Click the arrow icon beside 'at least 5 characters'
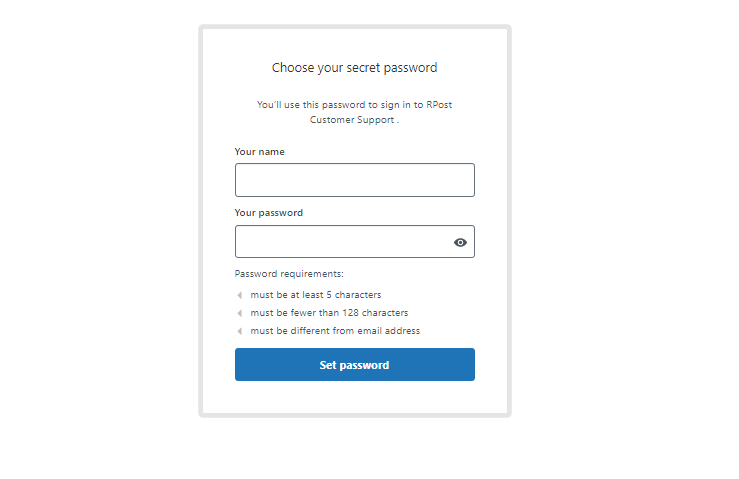Viewport: 739px width, 479px height. point(240,295)
